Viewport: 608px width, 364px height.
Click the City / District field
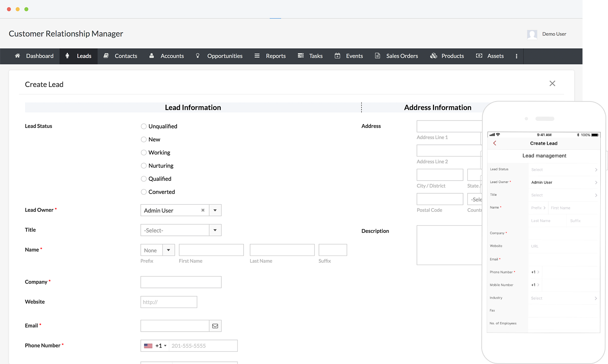click(440, 175)
